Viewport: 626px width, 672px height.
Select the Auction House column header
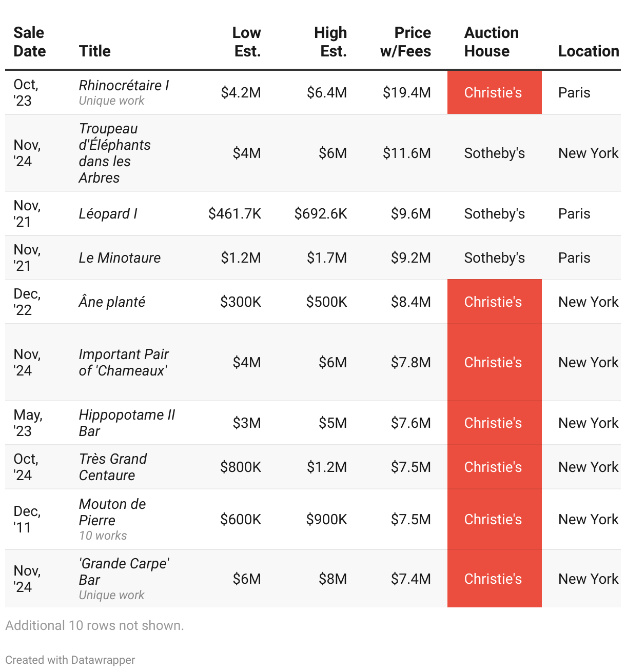click(x=491, y=42)
